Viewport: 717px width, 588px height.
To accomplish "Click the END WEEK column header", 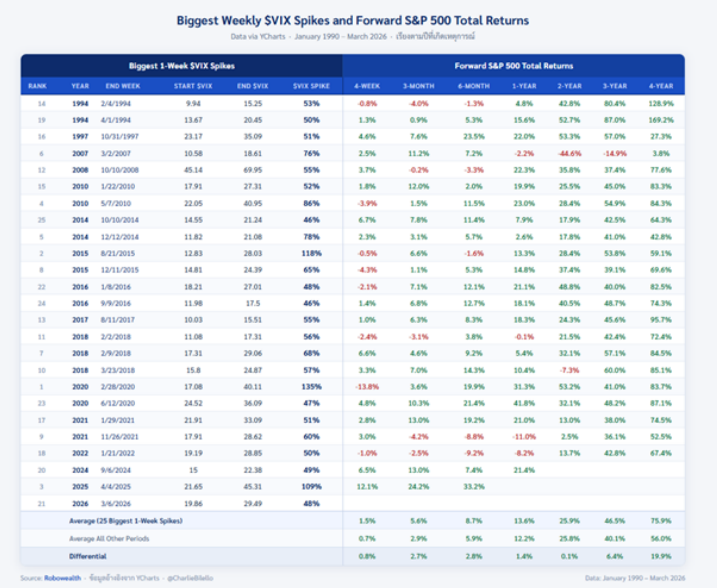I will click(123, 86).
